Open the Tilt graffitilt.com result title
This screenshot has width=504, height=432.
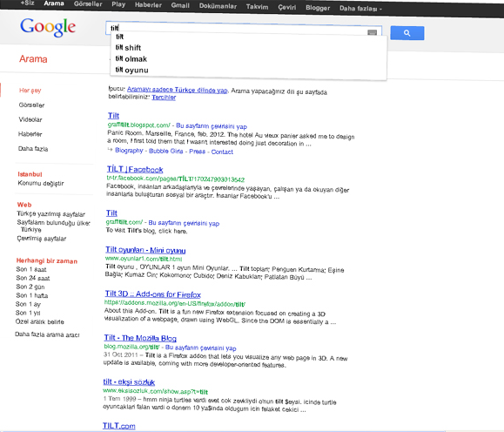pos(111,213)
